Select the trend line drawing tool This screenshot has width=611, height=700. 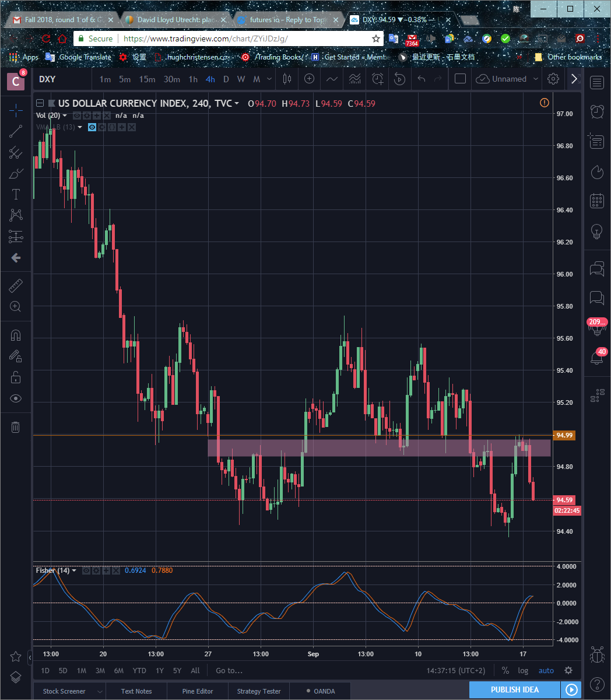(x=16, y=131)
